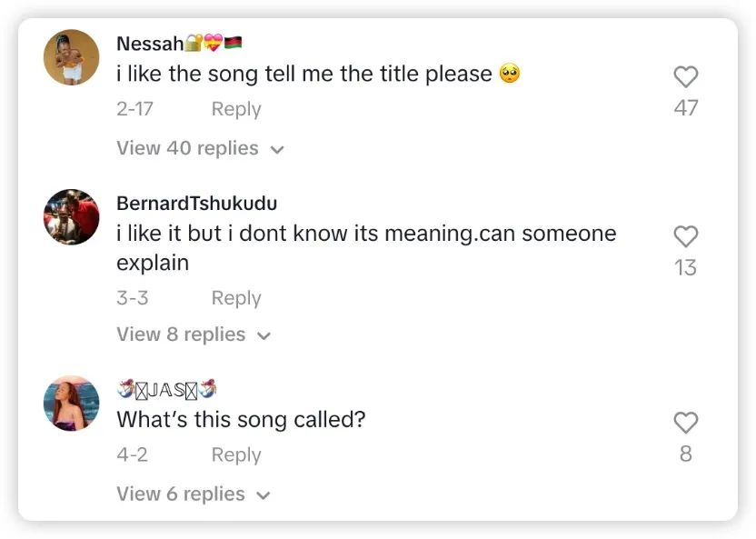Screen dimensions: 756x539
Task: Tap heart on "What's this song called?" comment
Action: (x=685, y=423)
